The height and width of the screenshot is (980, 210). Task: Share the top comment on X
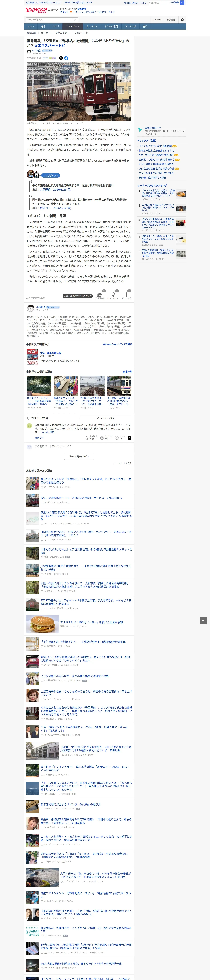(x=130, y=438)
